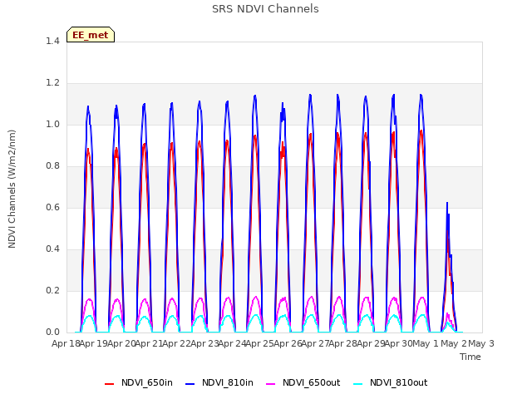
Task: Click the blue NDVI_810in peak on Apr 19
Action: pyautogui.click(x=88, y=107)
